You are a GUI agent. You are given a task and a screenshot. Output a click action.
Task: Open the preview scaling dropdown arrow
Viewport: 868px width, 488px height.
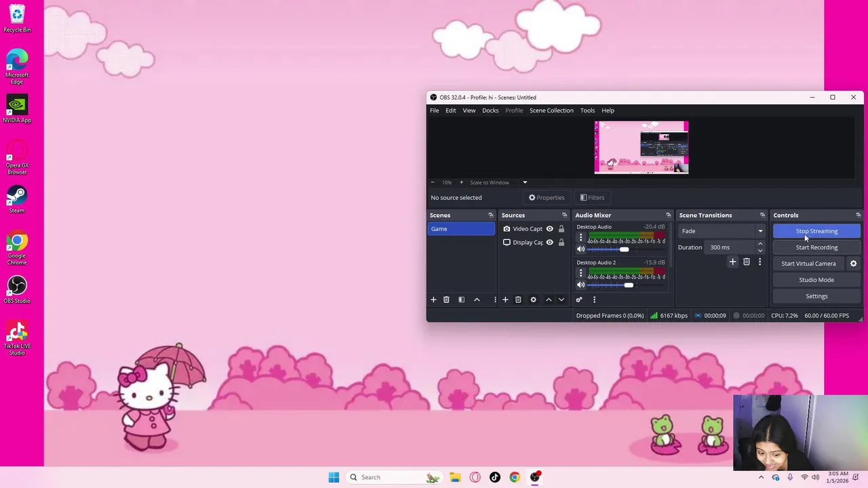524,182
